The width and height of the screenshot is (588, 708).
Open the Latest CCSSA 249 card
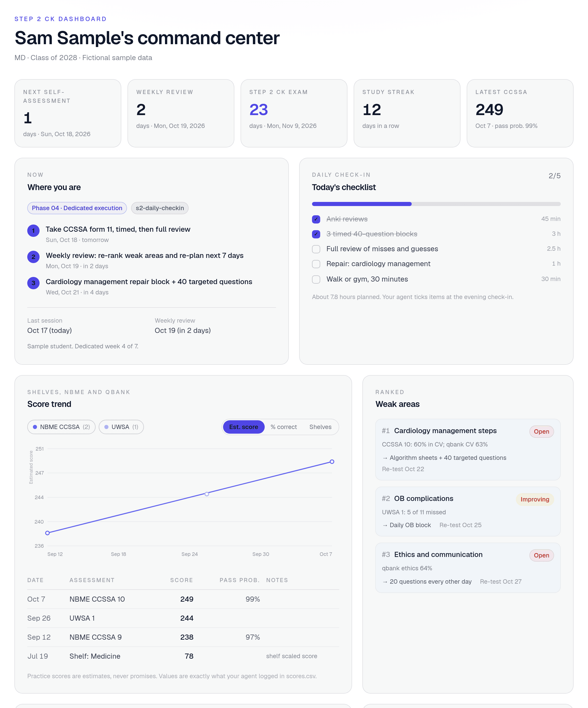(520, 113)
